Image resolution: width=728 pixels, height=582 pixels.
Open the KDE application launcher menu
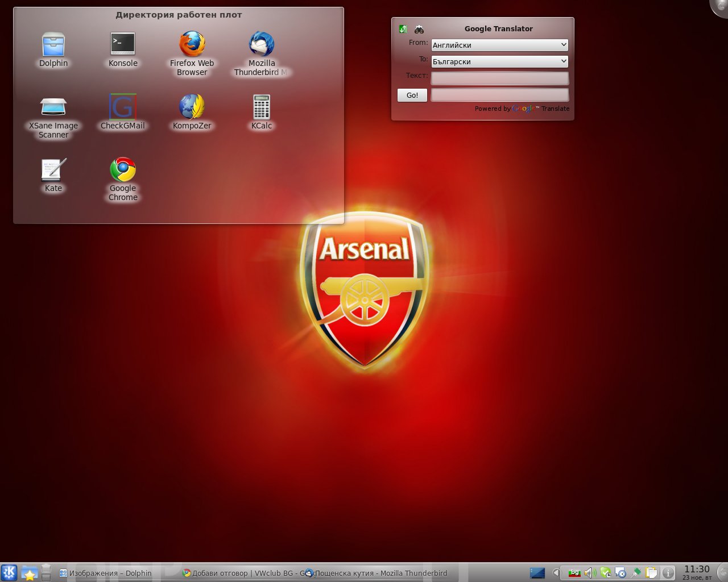9,572
